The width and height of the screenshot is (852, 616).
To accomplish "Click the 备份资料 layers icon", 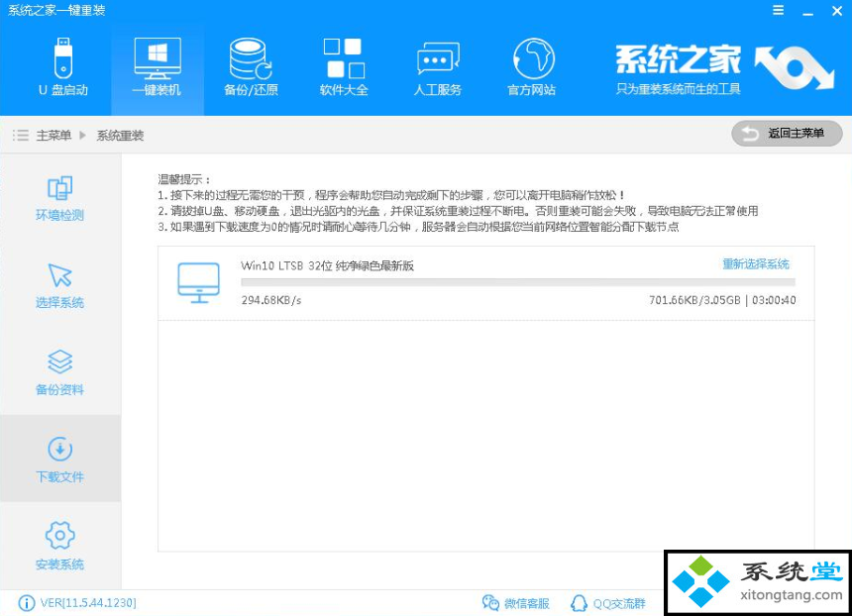I will point(59,361).
